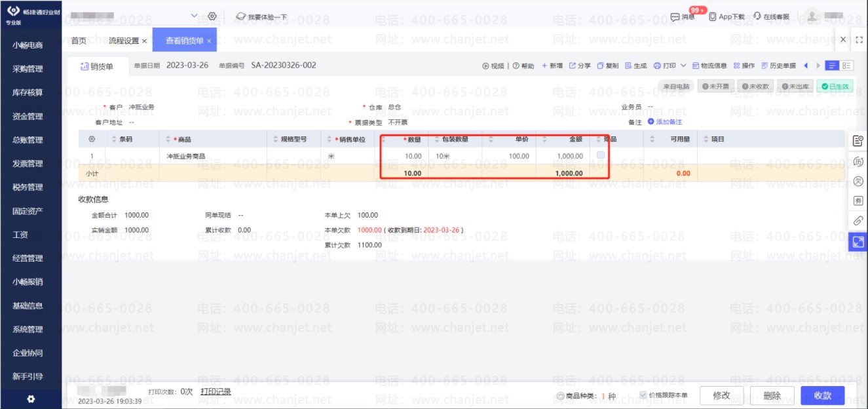
Task: Open the settings gear beside the company name
Action: click(212, 16)
